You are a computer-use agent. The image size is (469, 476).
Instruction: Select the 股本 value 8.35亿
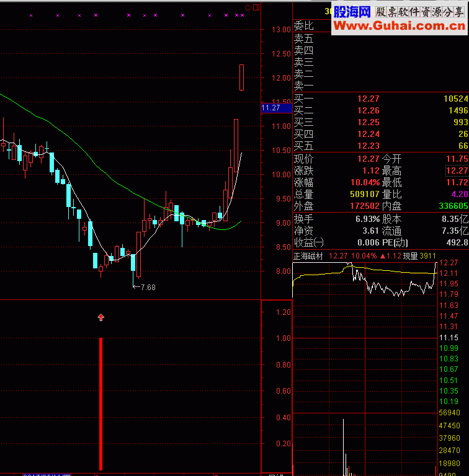point(455,219)
